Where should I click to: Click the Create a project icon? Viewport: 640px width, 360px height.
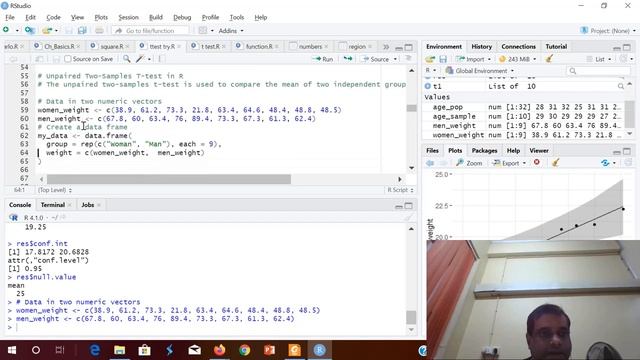tap(29, 30)
